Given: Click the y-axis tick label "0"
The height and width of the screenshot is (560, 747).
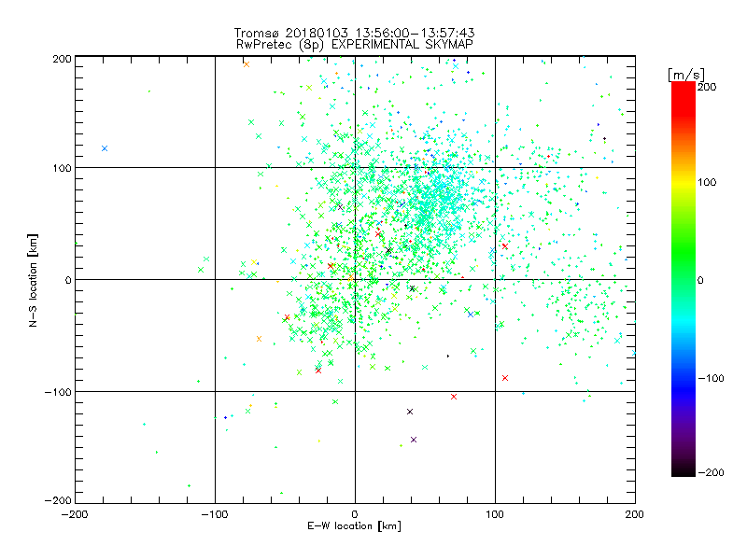Looking at the screenshot, I should pyautogui.click(x=68, y=280).
